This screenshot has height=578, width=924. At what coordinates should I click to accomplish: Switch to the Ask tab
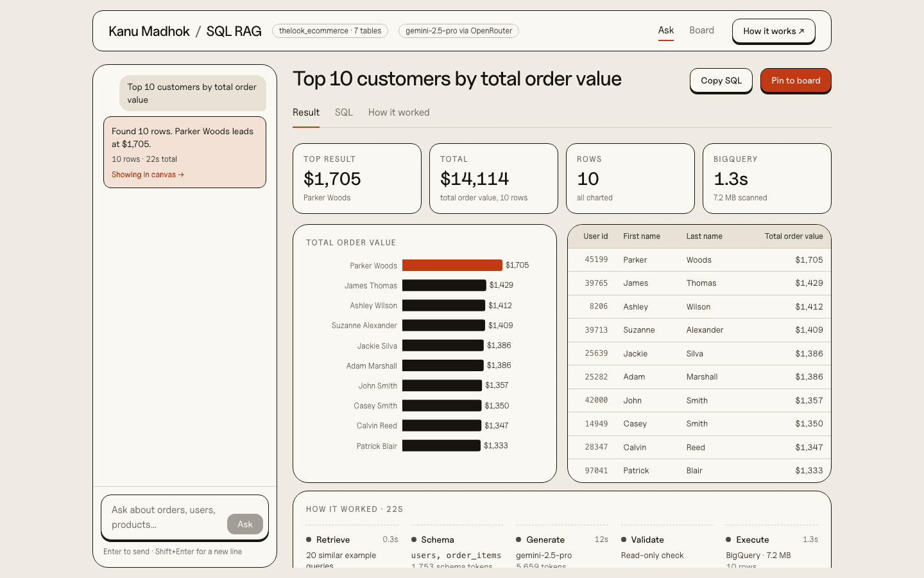666,30
